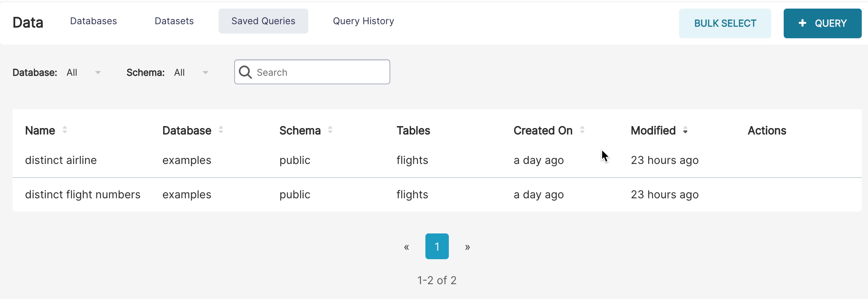Click the Database column sort icon
Image resolution: width=868 pixels, height=299 pixels.
tap(221, 130)
